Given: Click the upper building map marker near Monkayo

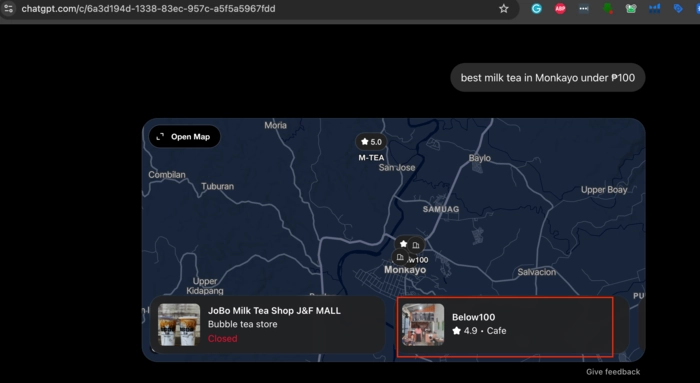Looking at the screenshot, I should (416, 245).
